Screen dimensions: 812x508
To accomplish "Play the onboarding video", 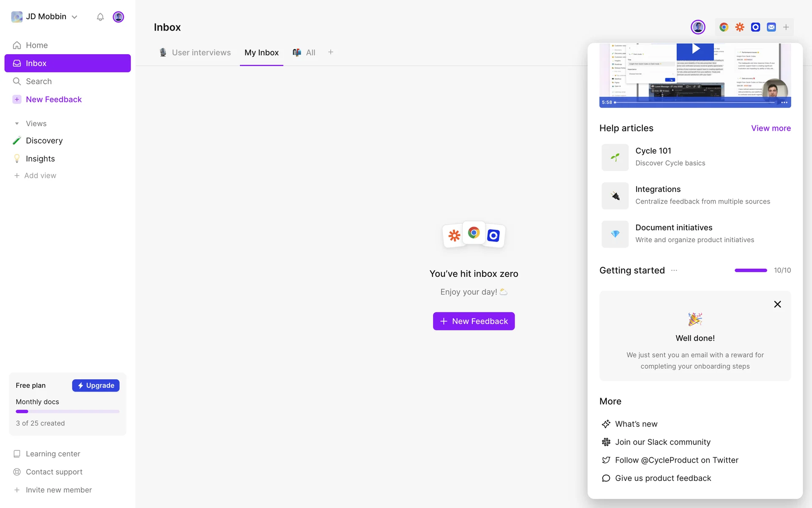I will [695, 50].
